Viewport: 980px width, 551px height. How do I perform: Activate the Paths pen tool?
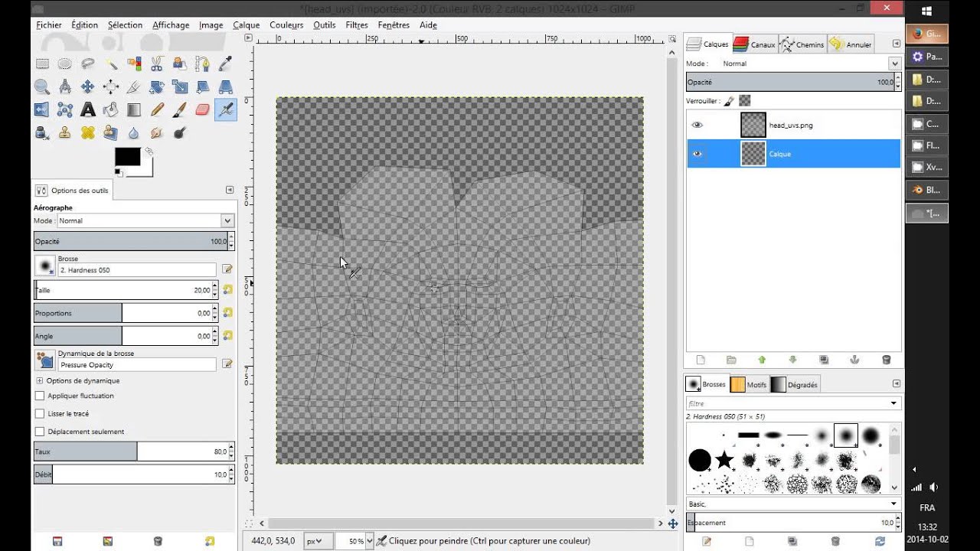point(202,64)
